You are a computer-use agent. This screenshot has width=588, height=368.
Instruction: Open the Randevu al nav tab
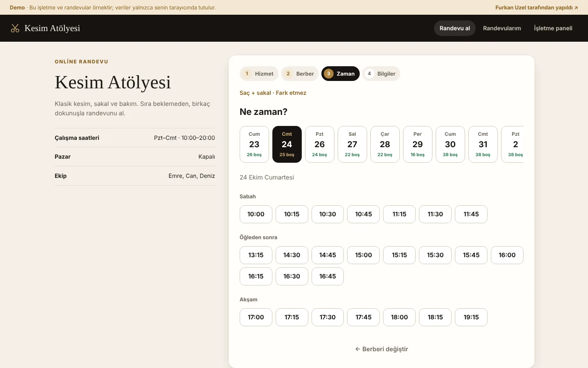[454, 28]
